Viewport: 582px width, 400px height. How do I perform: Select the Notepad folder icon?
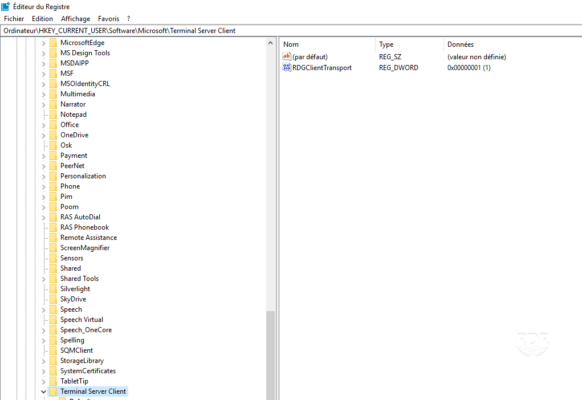click(x=53, y=115)
